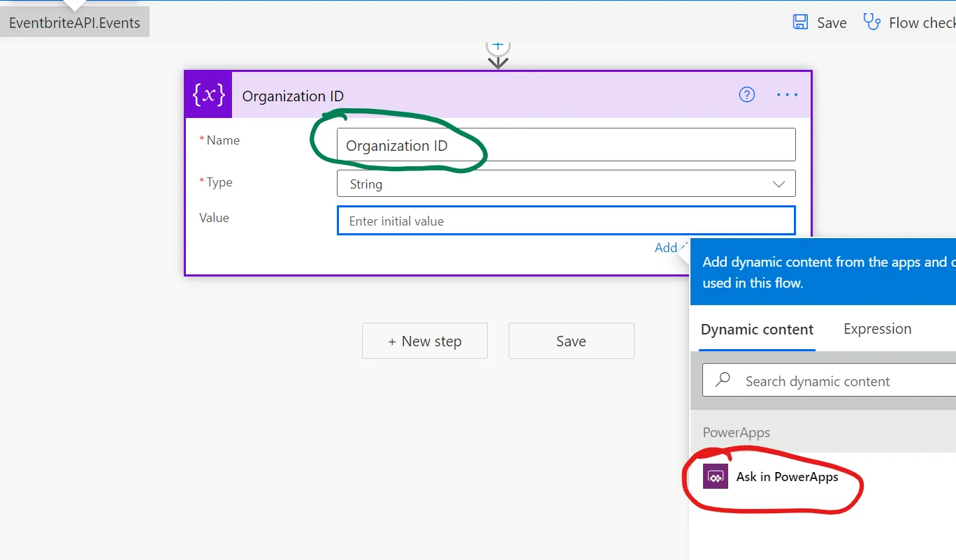Open the Type dropdown showing String
Screen dimensions: 956x560
(x=552, y=184)
